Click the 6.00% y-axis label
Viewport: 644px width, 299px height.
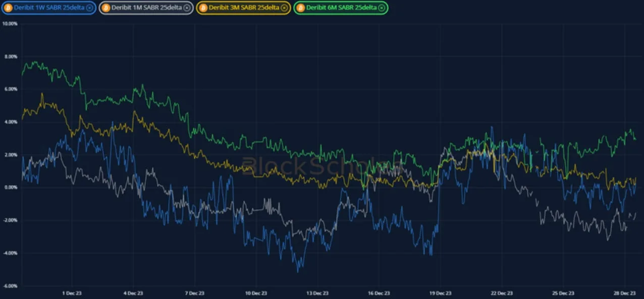(11, 89)
